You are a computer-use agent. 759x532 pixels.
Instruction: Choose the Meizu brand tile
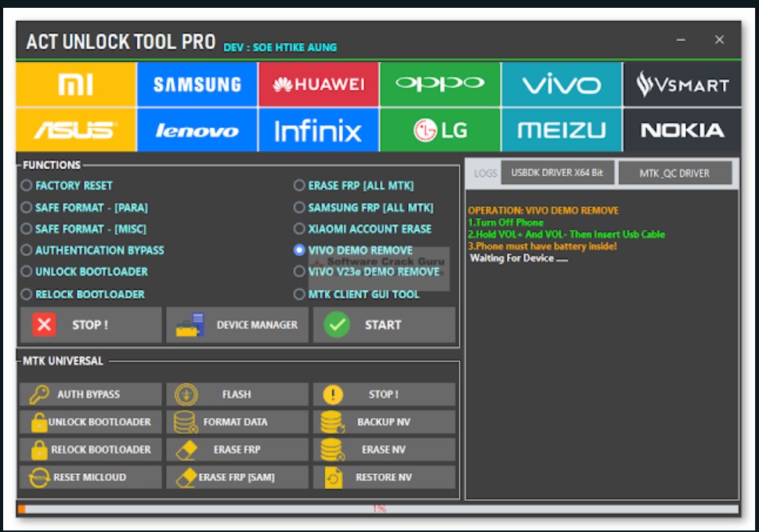pyautogui.click(x=562, y=130)
